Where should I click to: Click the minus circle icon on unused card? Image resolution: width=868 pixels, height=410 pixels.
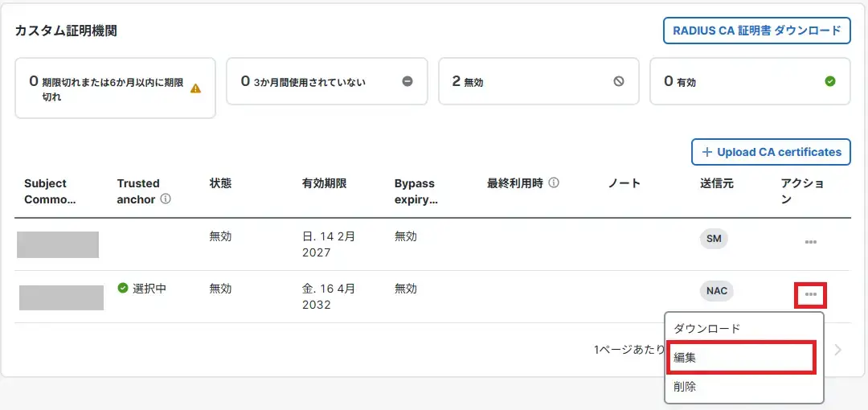[x=407, y=81]
